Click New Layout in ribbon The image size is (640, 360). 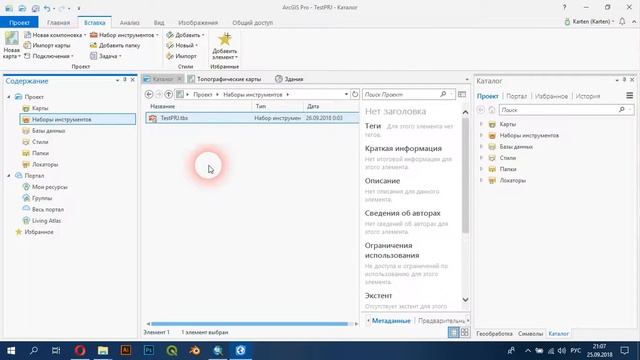pyautogui.click(x=55, y=35)
